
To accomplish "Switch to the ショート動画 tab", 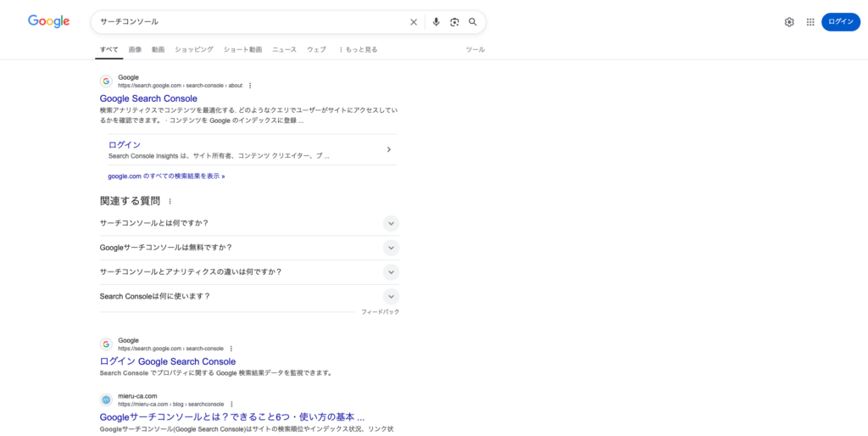I will click(x=242, y=49).
